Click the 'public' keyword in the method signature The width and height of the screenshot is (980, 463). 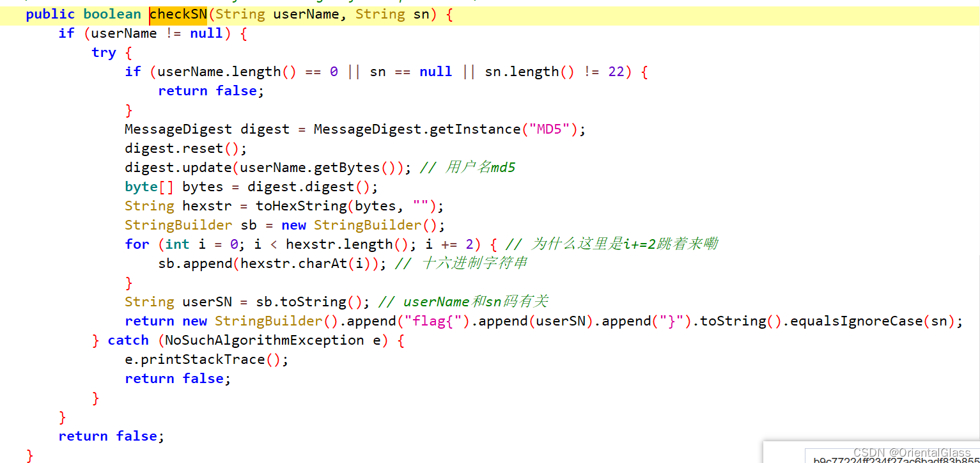tap(51, 15)
